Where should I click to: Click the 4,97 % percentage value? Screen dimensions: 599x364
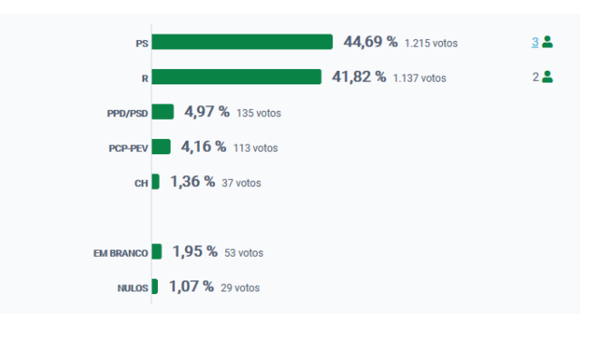[x=207, y=112]
